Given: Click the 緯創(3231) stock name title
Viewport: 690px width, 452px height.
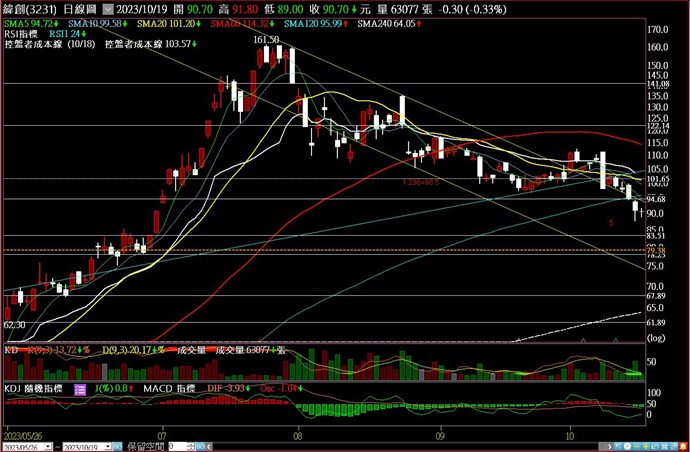Looking at the screenshot, I should pos(28,6).
